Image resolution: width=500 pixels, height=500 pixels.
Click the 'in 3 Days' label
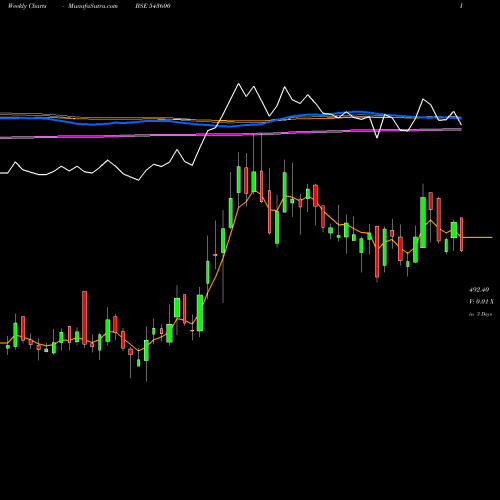coord(480,314)
